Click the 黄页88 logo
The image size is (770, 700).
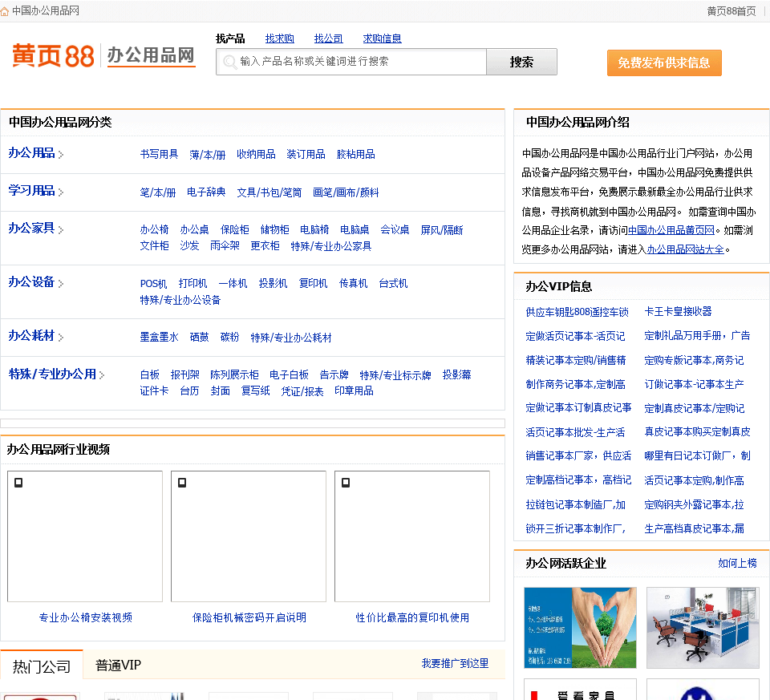point(53,55)
